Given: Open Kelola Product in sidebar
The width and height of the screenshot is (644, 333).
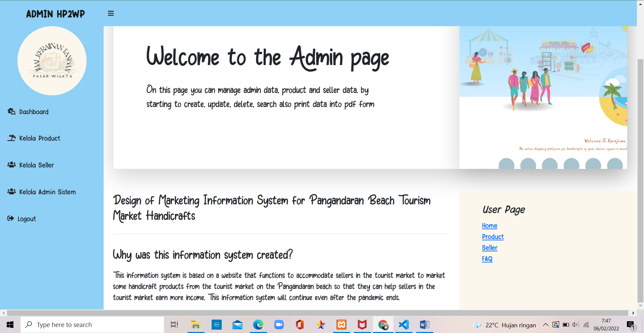Looking at the screenshot, I should pyautogui.click(x=39, y=138).
